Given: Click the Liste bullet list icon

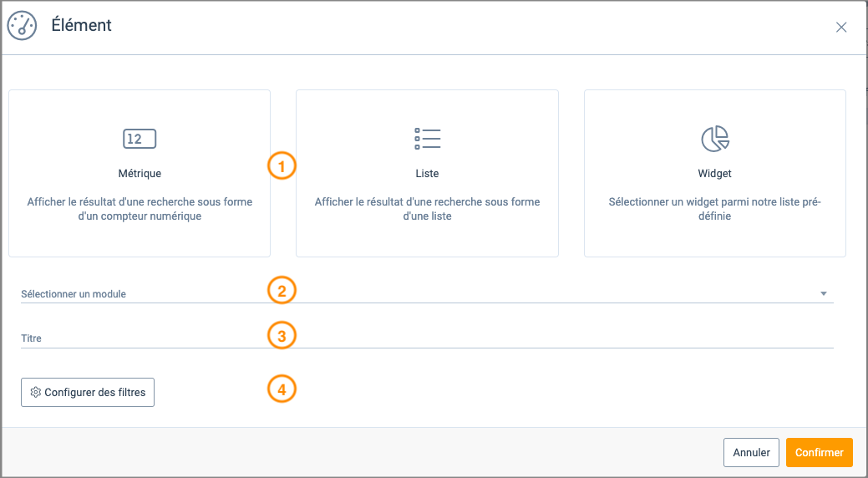Looking at the screenshot, I should coord(427,139).
